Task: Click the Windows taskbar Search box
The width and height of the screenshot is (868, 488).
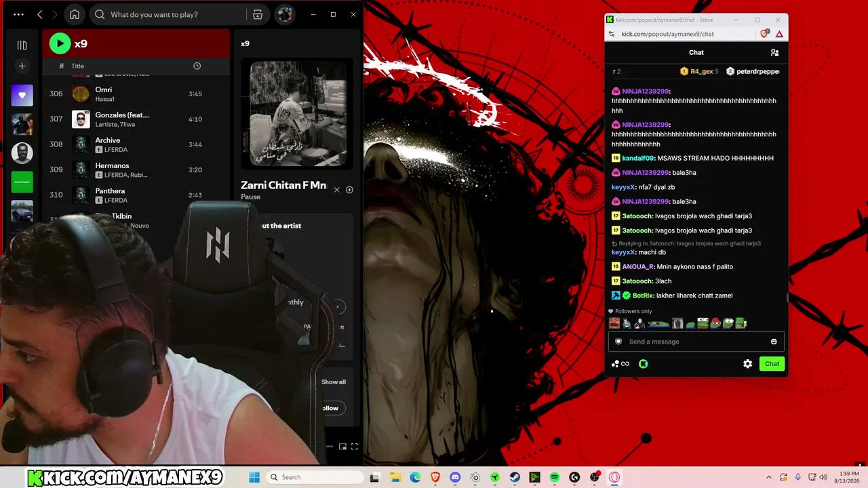Action: coord(315,477)
